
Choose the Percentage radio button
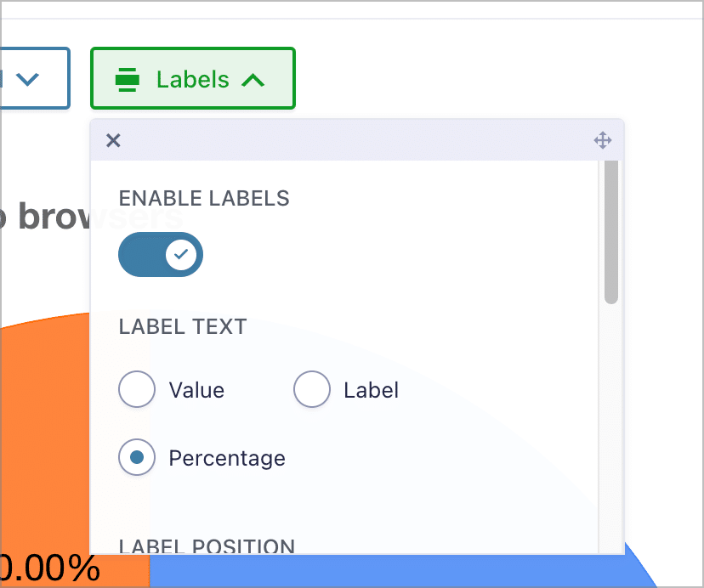[137, 457]
